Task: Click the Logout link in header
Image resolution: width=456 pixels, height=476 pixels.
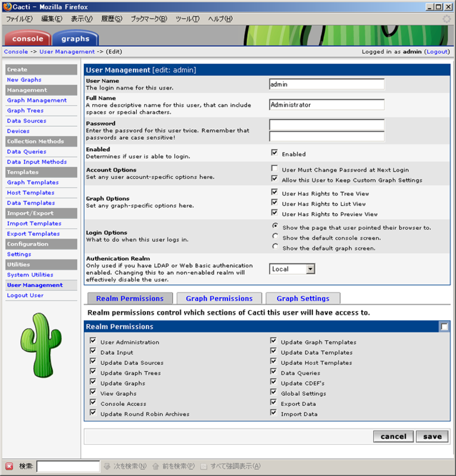Action: pyautogui.click(x=438, y=52)
